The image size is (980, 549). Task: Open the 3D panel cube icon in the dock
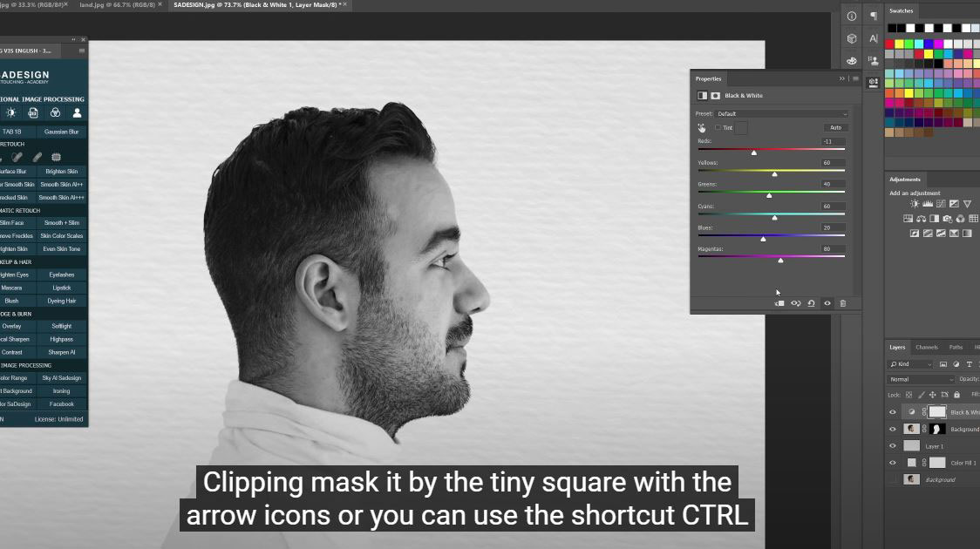[851, 38]
